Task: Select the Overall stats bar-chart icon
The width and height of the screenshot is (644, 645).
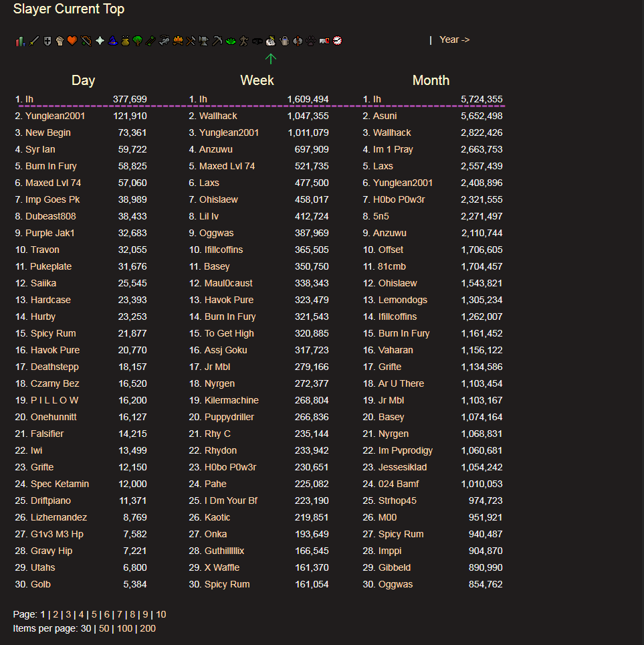Action: coord(21,40)
